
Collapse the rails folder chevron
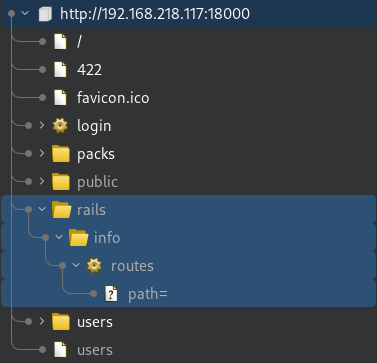coord(42,209)
